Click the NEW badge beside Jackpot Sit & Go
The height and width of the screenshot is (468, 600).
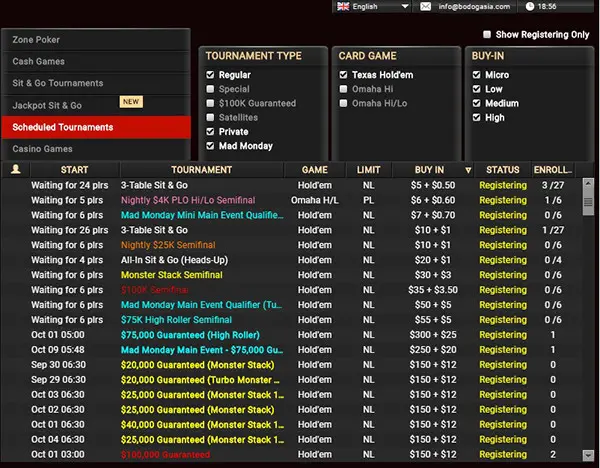pyautogui.click(x=131, y=102)
